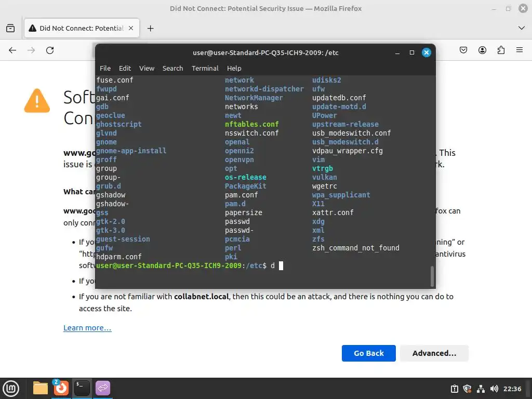Click 'PackageKit' in the terminal listing
The width and height of the screenshot is (532, 399).
[246, 186]
